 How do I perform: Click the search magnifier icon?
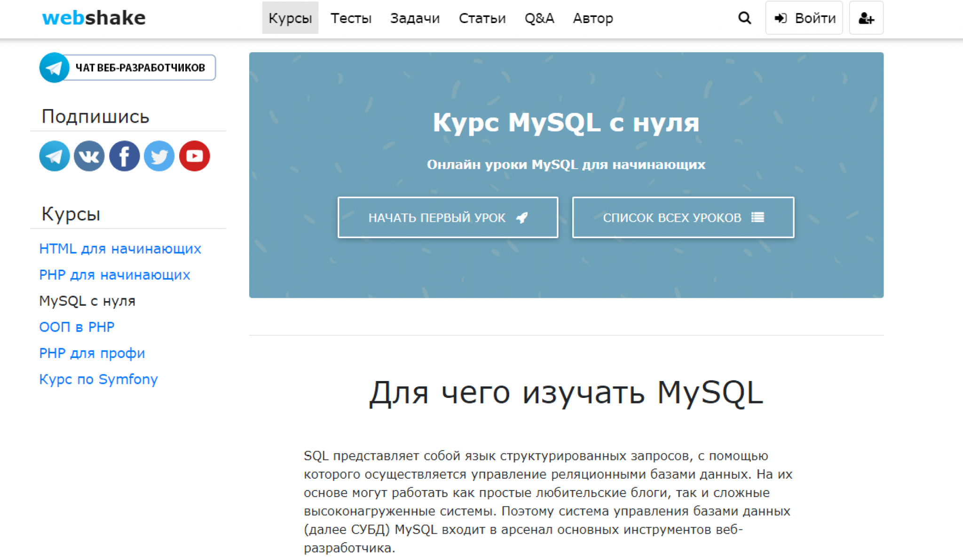[x=744, y=18]
